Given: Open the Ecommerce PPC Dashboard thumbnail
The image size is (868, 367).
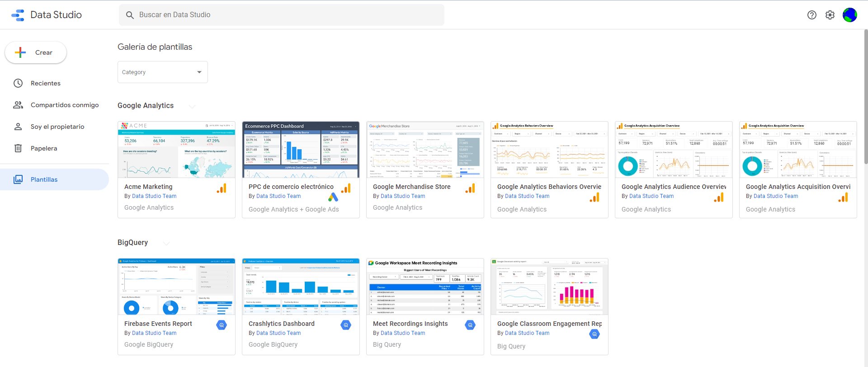Looking at the screenshot, I should click(301, 150).
